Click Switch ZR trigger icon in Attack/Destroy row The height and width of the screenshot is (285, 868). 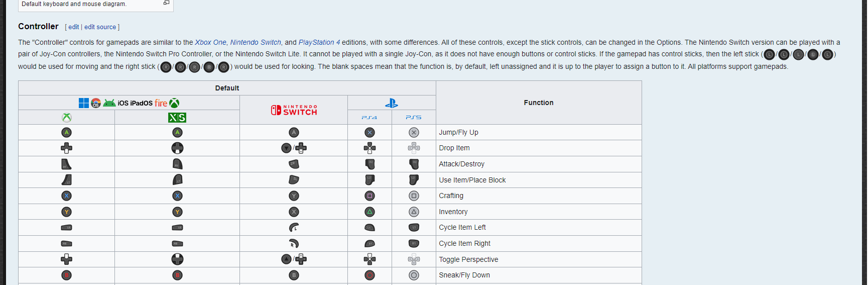click(294, 164)
